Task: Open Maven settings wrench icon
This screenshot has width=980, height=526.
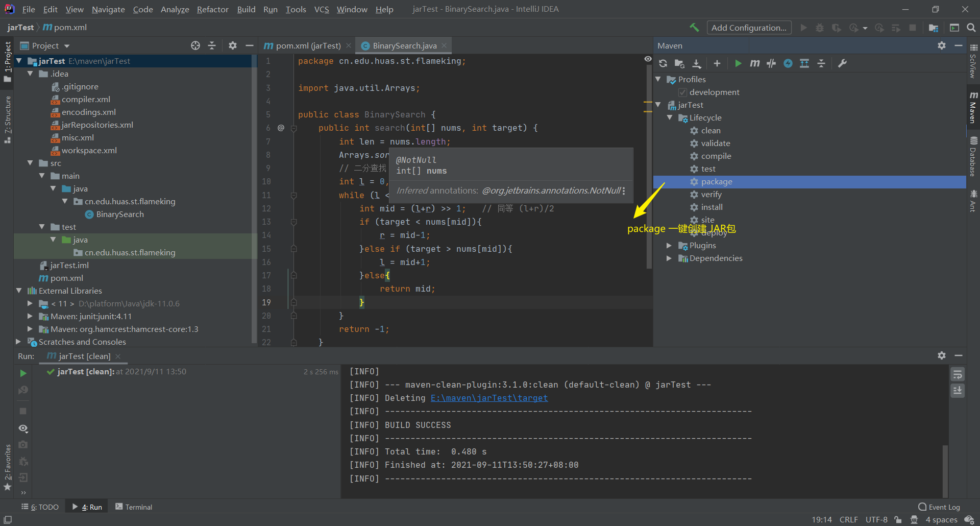Action: click(x=843, y=63)
